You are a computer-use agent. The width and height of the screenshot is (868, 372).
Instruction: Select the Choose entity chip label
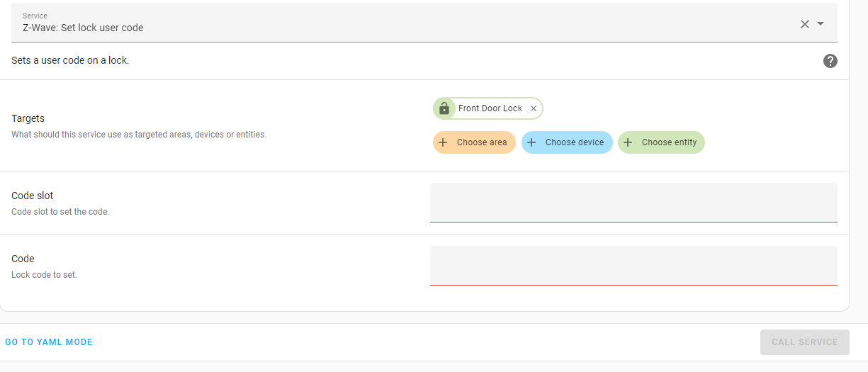[669, 142]
